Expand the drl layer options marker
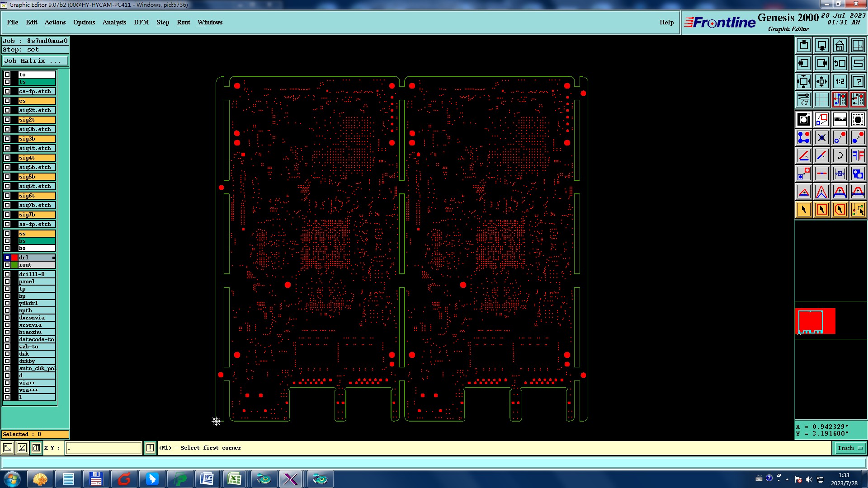Image resolution: width=868 pixels, height=488 pixels. tap(53, 258)
